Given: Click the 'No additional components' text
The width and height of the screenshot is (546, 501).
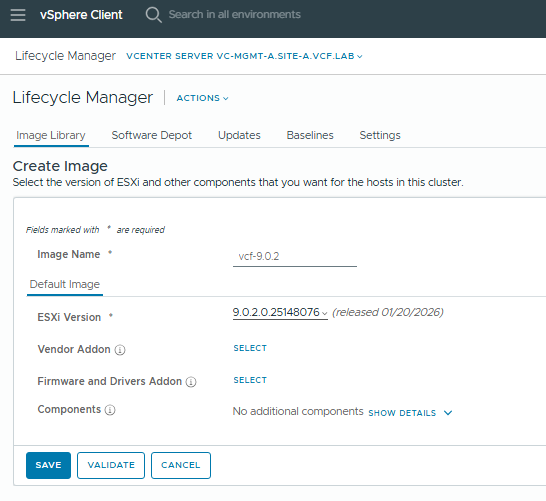Looking at the screenshot, I should [x=298, y=412].
